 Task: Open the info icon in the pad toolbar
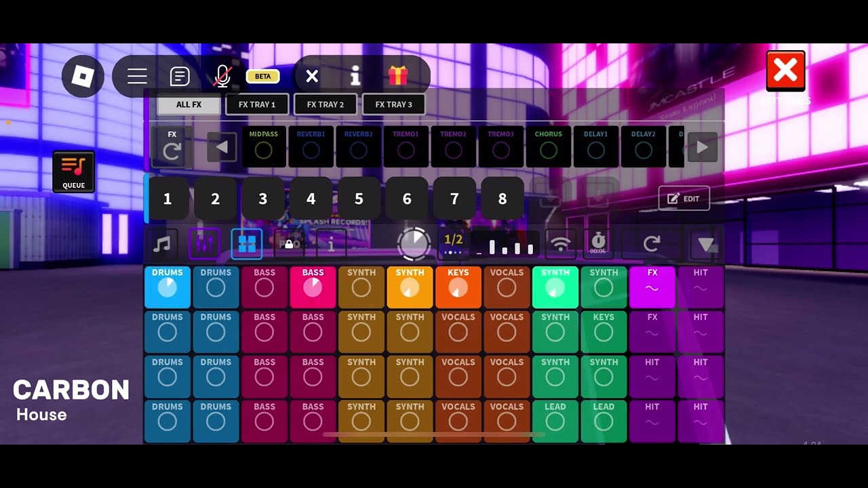[x=331, y=244]
